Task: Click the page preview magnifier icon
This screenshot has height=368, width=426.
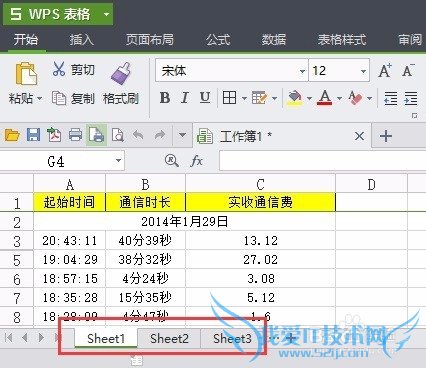Action: [x=118, y=135]
